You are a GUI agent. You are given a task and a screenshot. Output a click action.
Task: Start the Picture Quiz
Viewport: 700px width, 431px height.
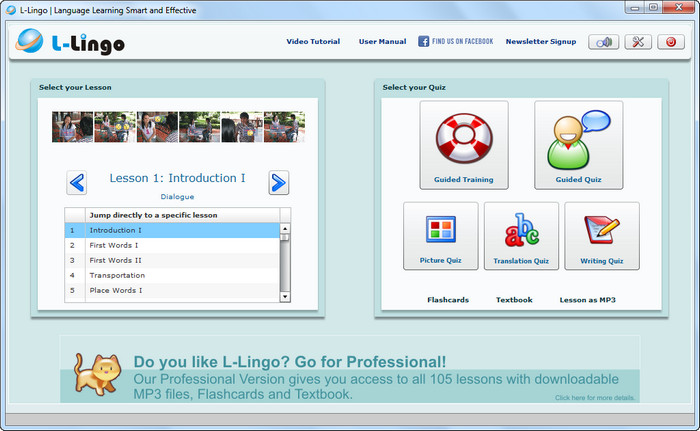(441, 236)
